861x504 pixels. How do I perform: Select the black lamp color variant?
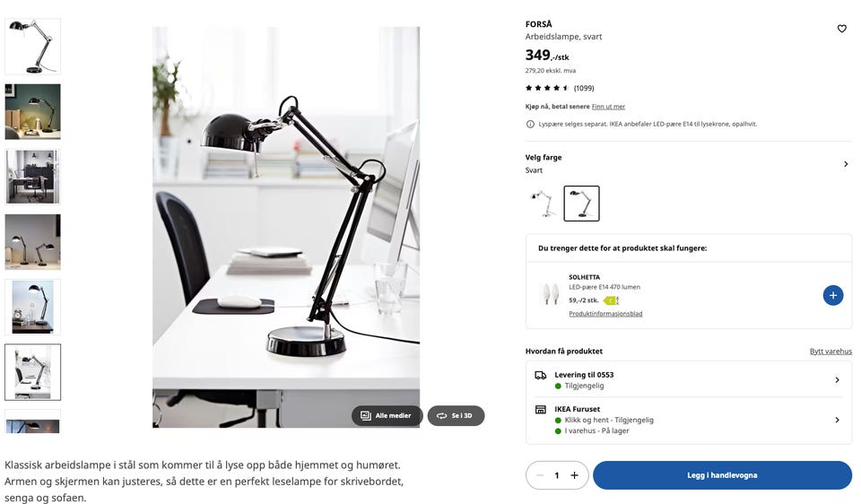pyautogui.click(x=581, y=204)
